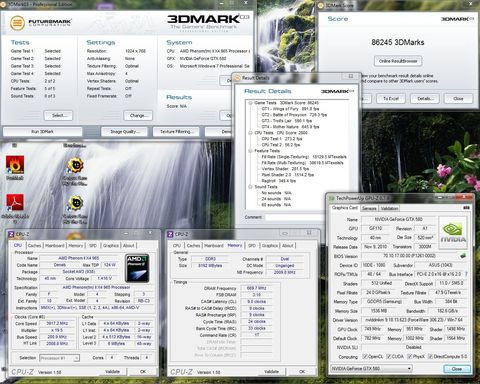
Task: Toggle the DirectCompute 5.0 checkbox in GPU-Z
Action: coord(430,357)
